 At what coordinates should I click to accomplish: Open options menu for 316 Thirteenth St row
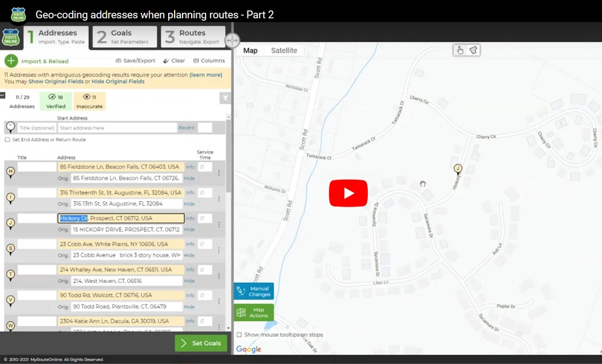point(219,199)
